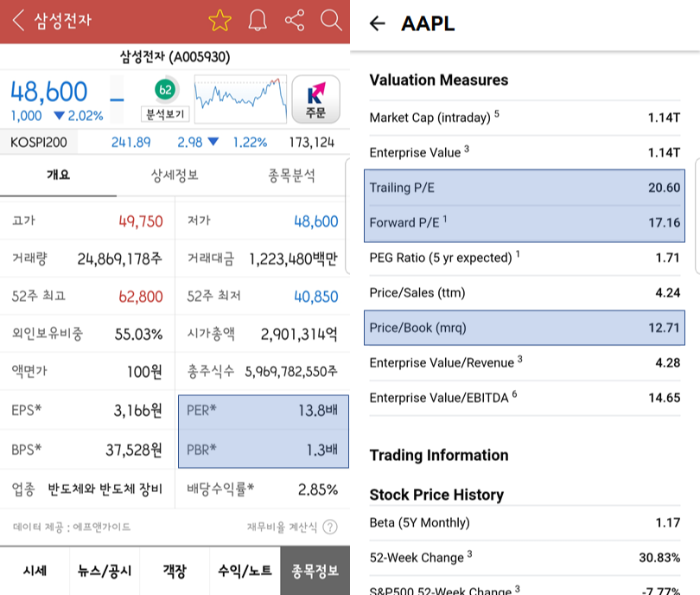Tap the 거래대금 value 1,223,480백만

click(293, 259)
